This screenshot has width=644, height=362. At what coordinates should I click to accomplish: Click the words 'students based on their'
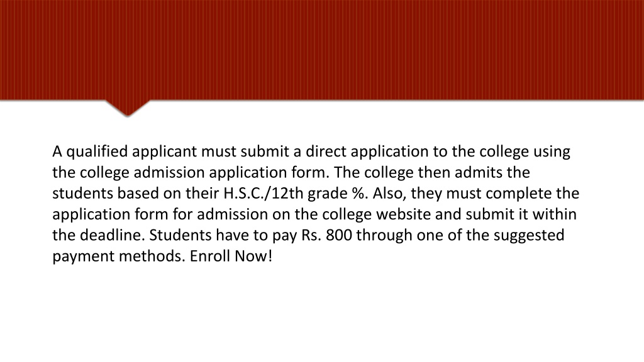pos(136,194)
